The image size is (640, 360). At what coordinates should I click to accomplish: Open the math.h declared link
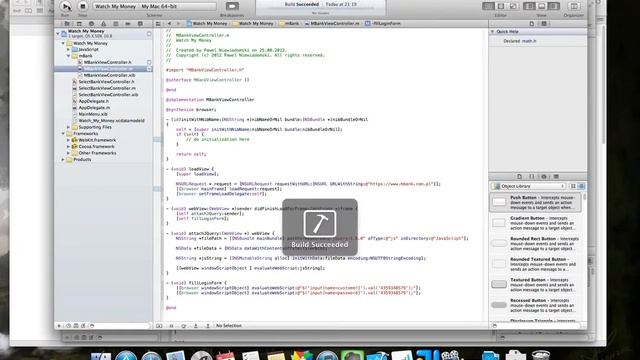[529, 41]
